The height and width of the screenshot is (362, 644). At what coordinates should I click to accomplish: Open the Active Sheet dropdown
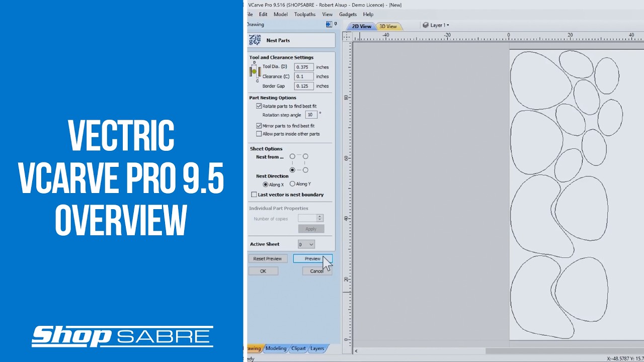306,244
